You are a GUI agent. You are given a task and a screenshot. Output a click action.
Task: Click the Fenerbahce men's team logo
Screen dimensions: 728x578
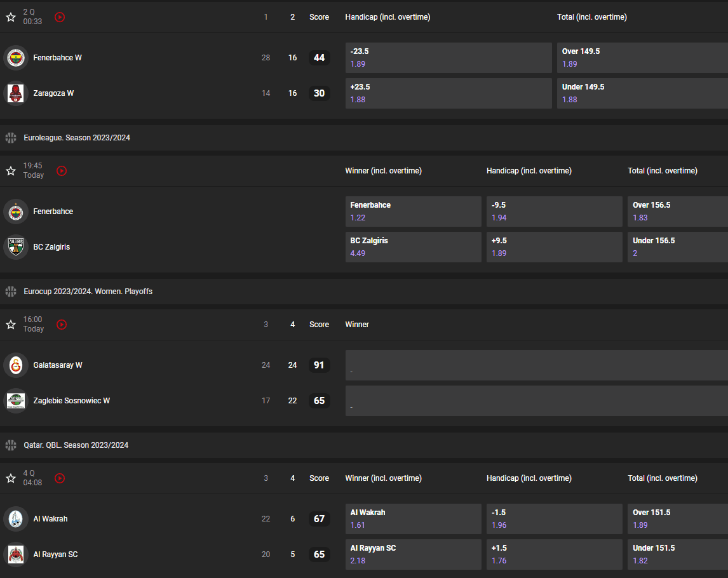point(16,212)
